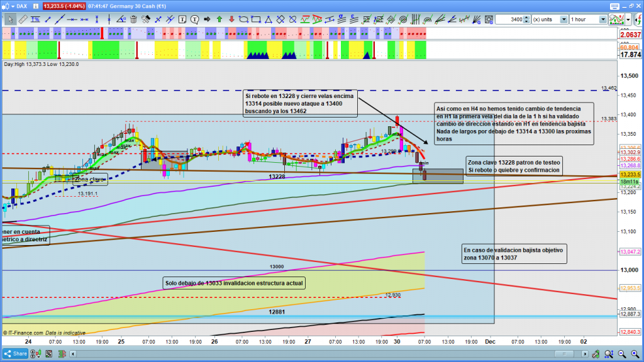Select the red down arrow tool
The height and width of the screenshot is (362, 644).
[x=231, y=19]
